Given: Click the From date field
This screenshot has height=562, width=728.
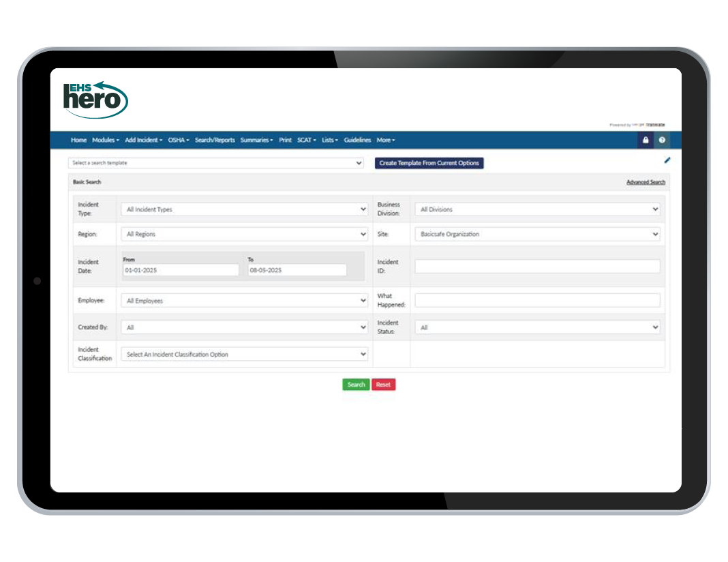Looking at the screenshot, I should (181, 270).
